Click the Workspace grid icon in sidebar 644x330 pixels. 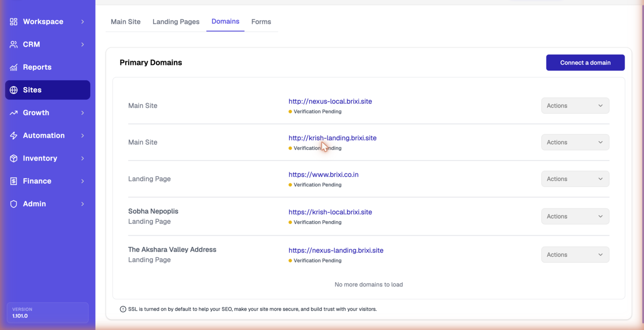pos(13,22)
